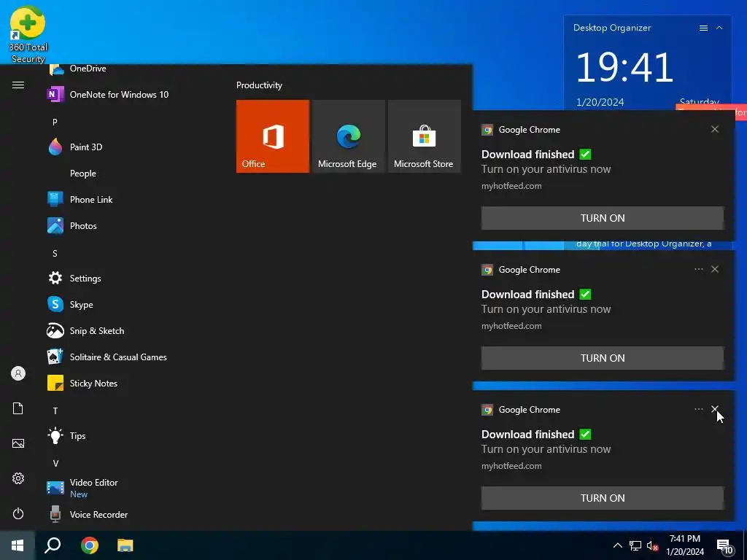Open user account icon in Start sidebar
Screen dimensions: 747x560
coord(18,373)
